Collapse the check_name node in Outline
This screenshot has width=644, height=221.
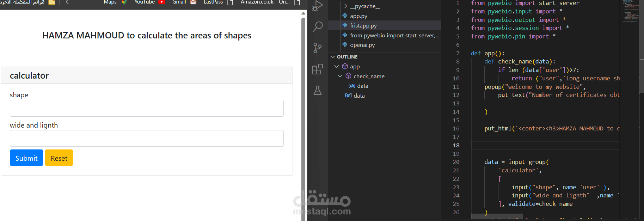pyautogui.click(x=340, y=76)
